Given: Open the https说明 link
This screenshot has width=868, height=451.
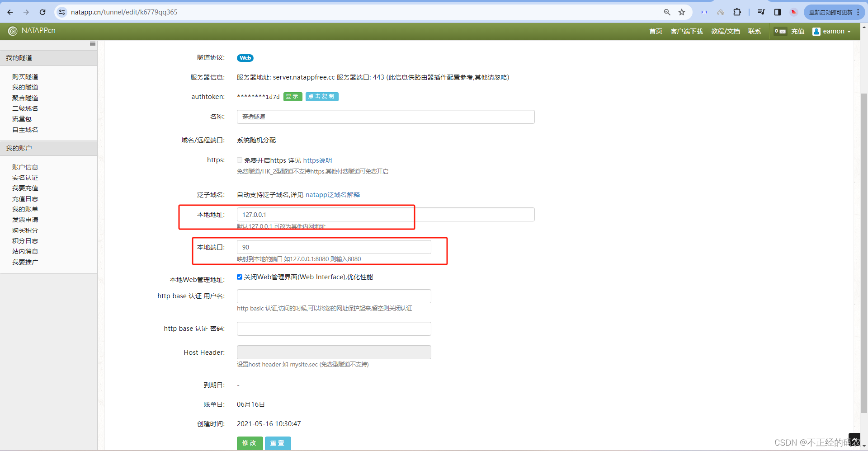Looking at the screenshot, I should [317, 160].
